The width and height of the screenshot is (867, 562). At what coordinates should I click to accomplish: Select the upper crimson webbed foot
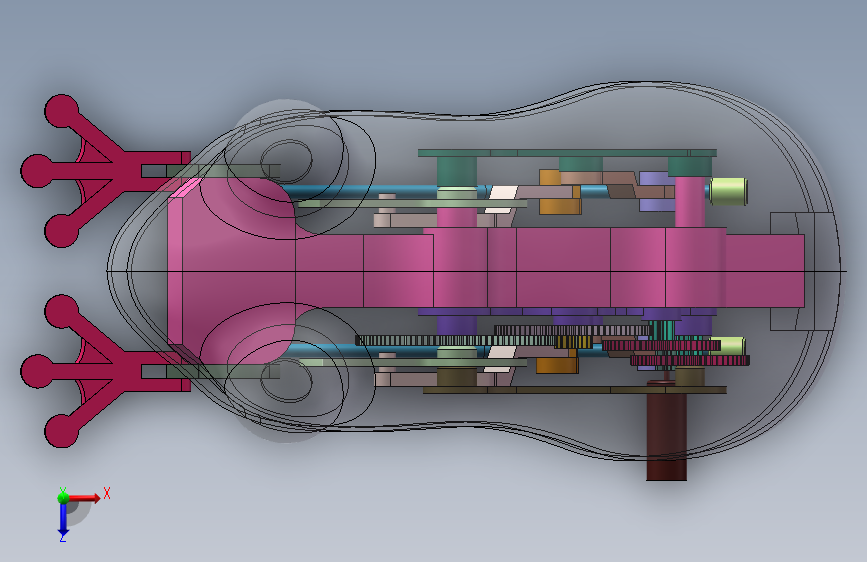[105, 171]
